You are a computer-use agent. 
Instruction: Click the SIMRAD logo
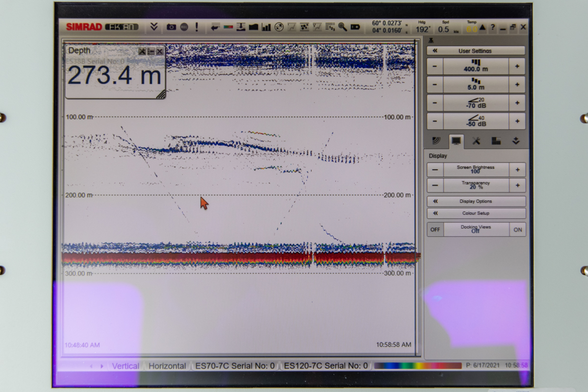tap(84, 27)
